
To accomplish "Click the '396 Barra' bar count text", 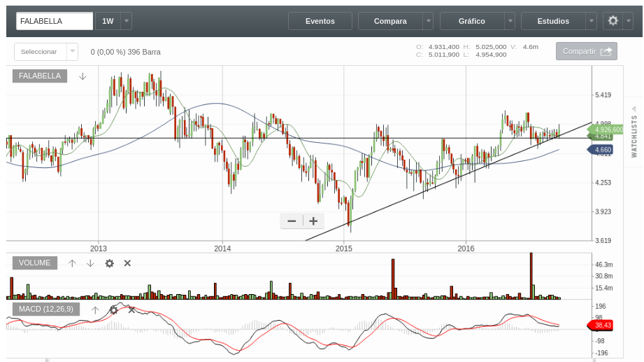I will pos(144,53).
